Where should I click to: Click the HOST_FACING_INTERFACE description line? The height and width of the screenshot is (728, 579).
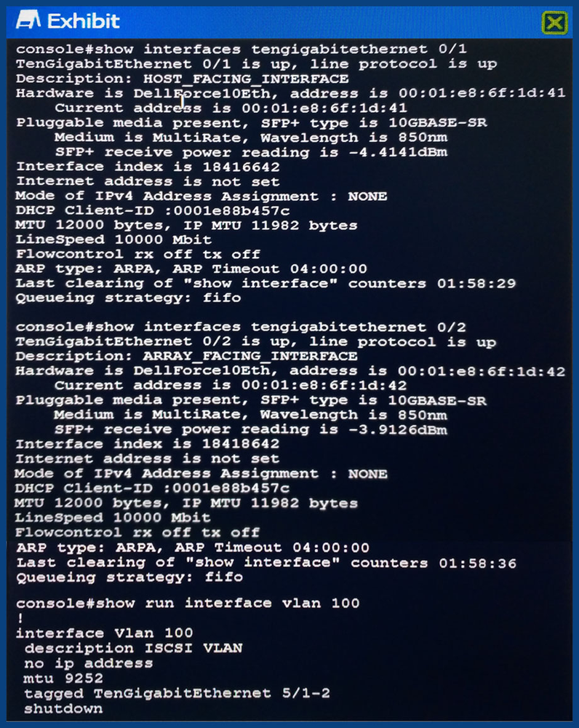click(182, 79)
